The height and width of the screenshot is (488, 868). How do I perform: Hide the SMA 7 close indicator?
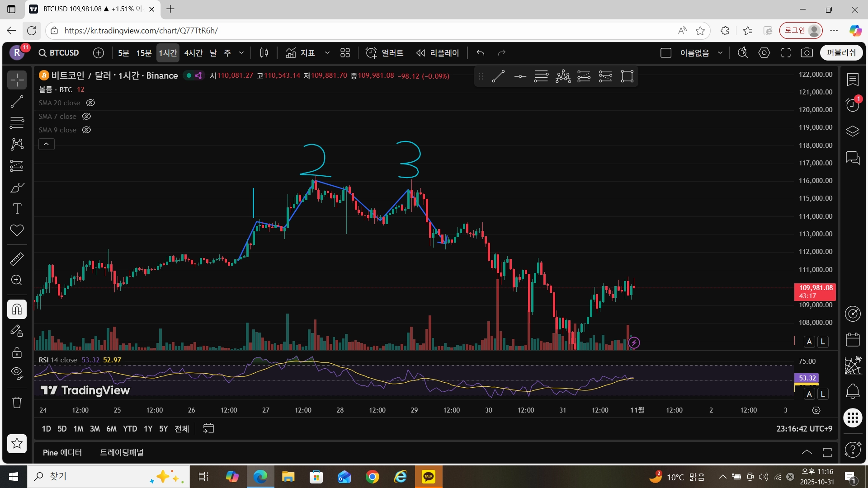(x=86, y=116)
